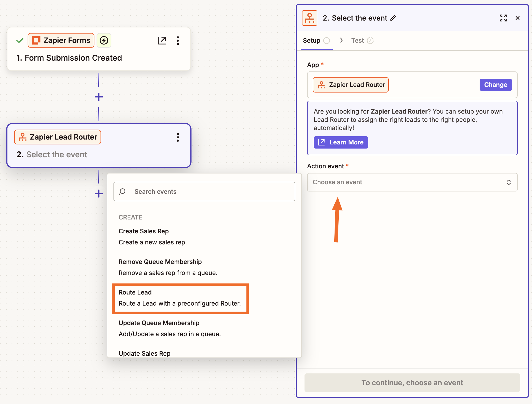Open the three-dot menu on Form Submission step
This screenshot has height=404, width=532.
[178, 40]
